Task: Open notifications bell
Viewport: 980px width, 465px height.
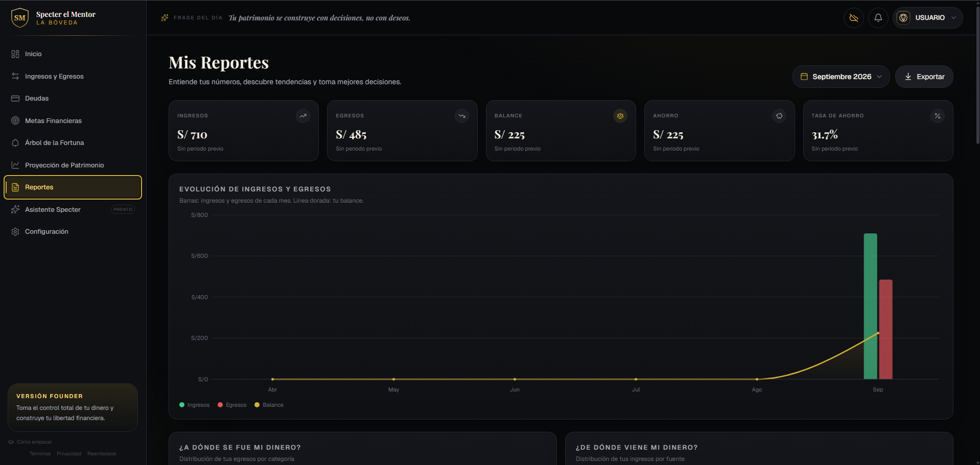Action: click(878, 18)
